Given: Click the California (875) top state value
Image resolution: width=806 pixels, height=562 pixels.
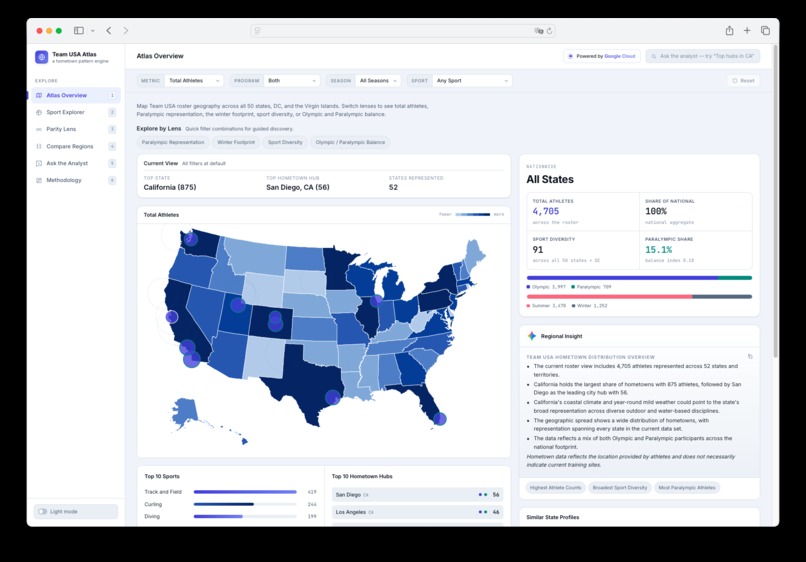Looking at the screenshot, I should click(170, 188).
